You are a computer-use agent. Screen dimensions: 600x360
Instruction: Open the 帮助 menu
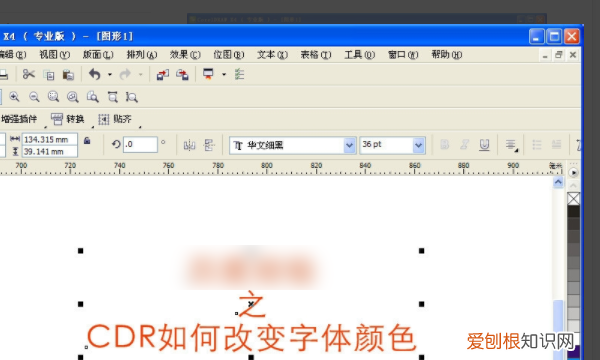click(x=447, y=55)
